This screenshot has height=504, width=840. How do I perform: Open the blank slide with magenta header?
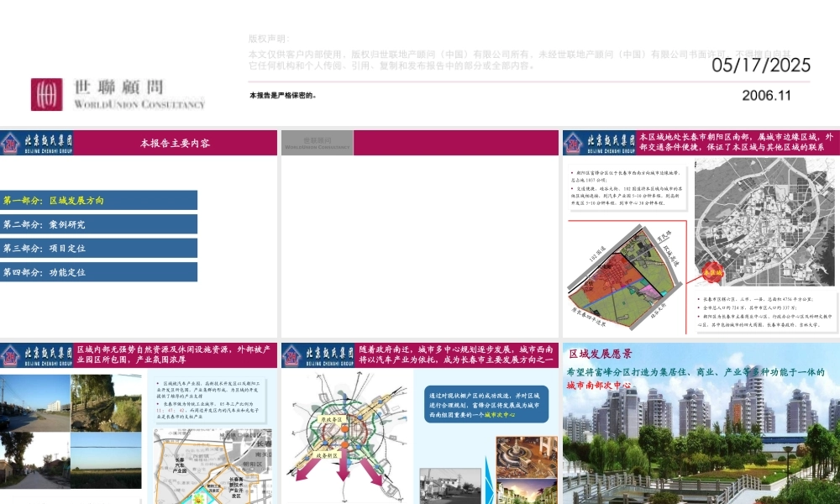pyautogui.click(x=420, y=234)
